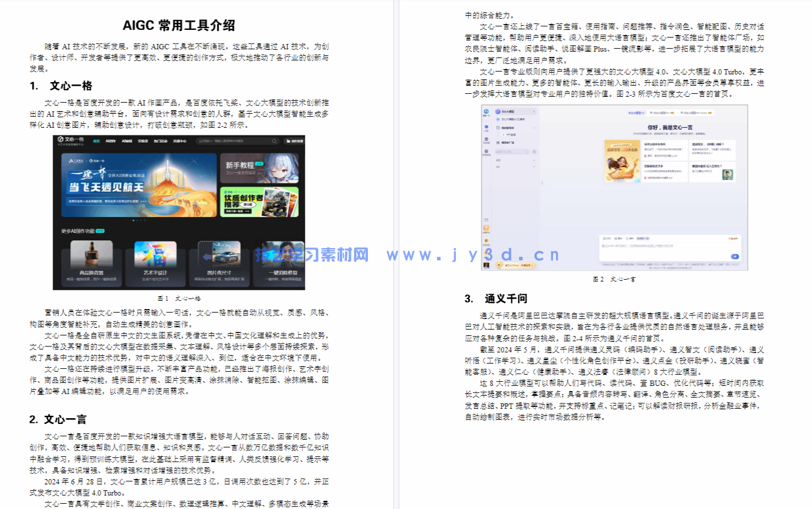Click the search magnifier icon on 文心一格 homepage
Viewport: 812px width, 509px height.
[x=274, y=141]
